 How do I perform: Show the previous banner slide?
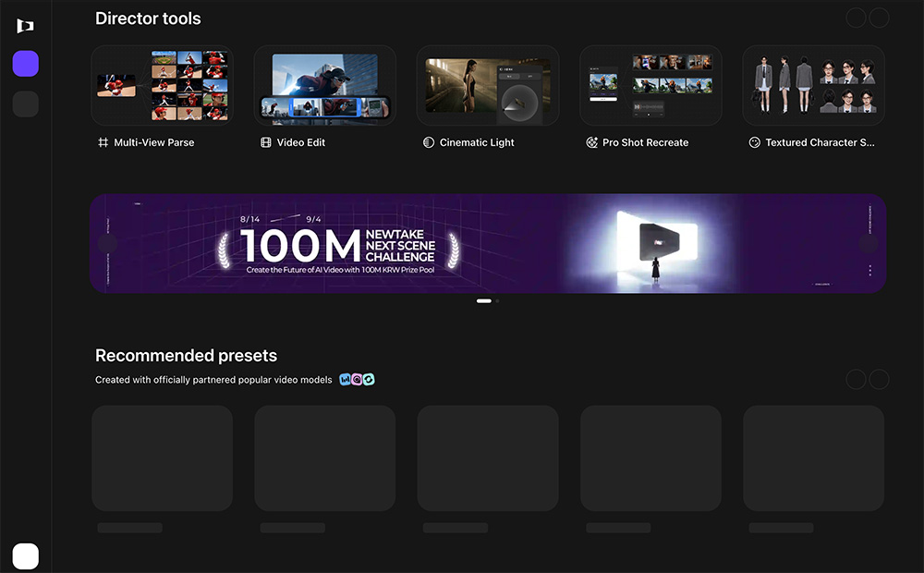[107, 243]
